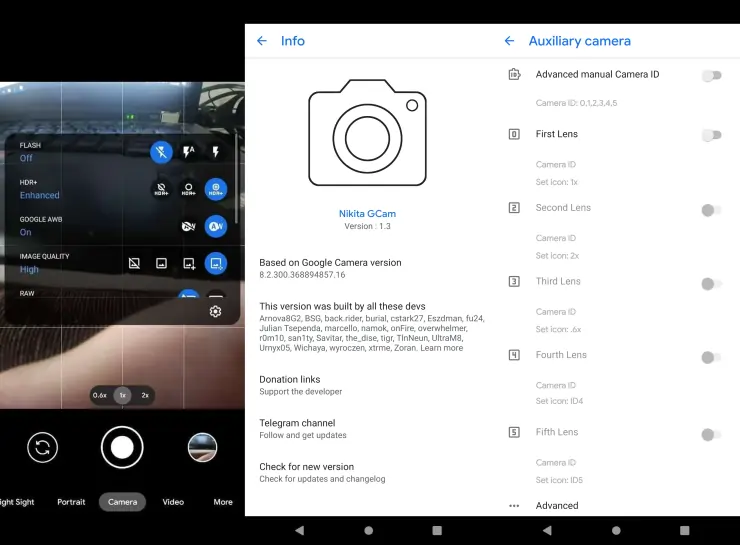
Task: Open Set icon: ID5 under Fifth Lens
Action: [559, 480]
